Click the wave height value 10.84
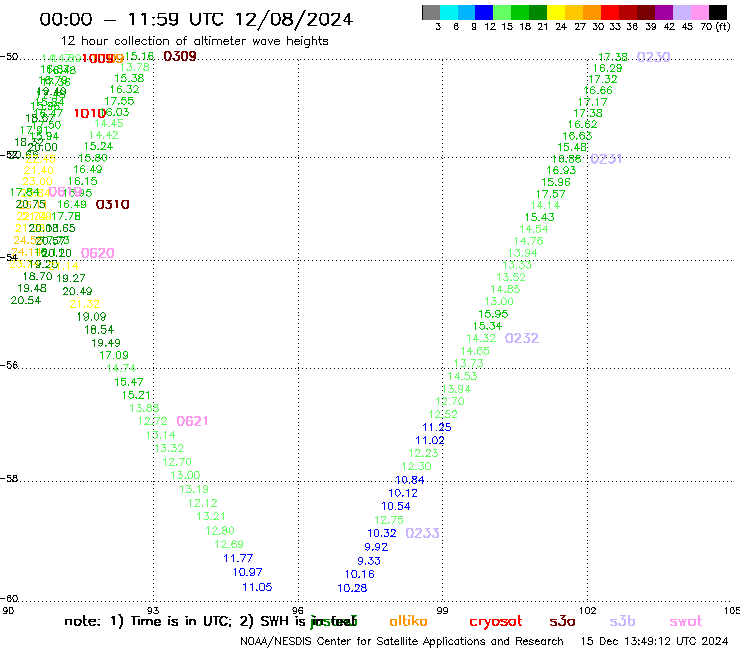 click(x=410, y=480)
